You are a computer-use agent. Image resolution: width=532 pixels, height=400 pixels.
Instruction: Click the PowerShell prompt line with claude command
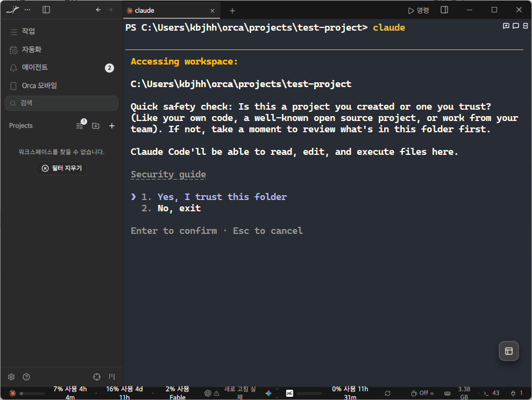click(265, 27)
